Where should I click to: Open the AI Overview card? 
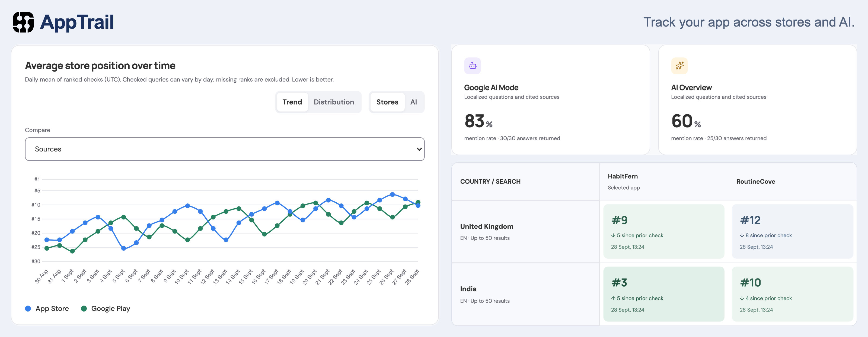click(758, 100)
